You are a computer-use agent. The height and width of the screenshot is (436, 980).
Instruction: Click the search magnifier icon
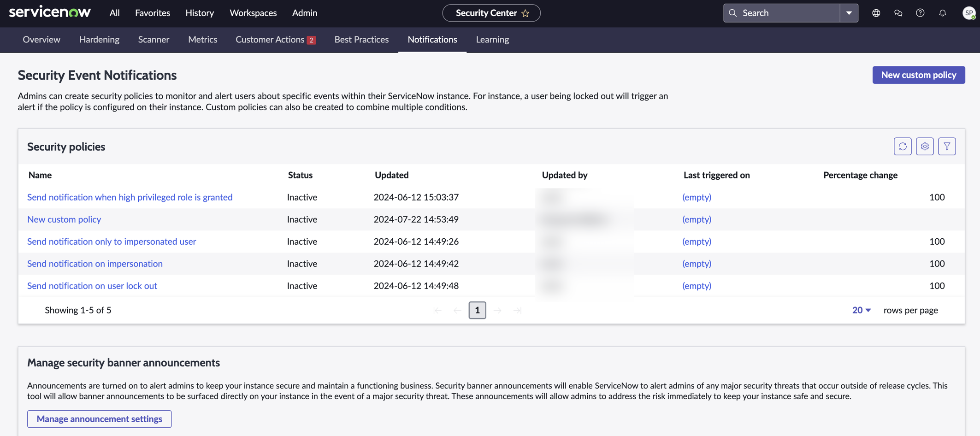click(x=733, y=13)
